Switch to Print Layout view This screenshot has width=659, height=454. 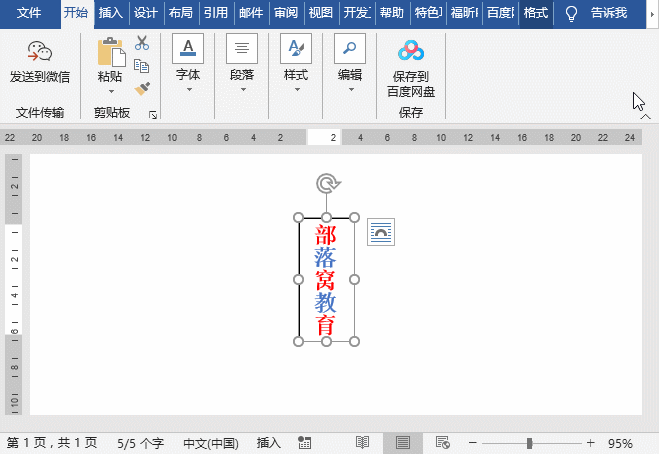pyautogui.click(x=403, y=442)
